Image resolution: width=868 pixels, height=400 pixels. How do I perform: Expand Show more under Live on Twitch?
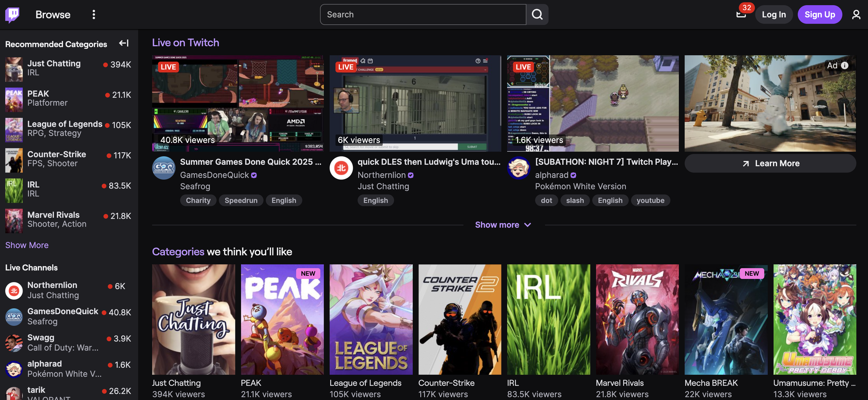[x=503, y=225]
